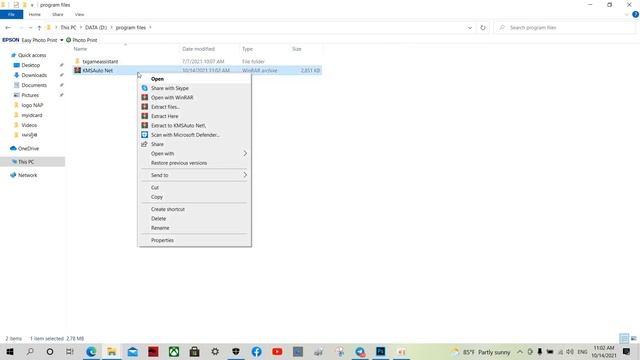Viewport: 640px width, 360px height.
Task: Open address bar history dropdown
Action: click(470, 28)
